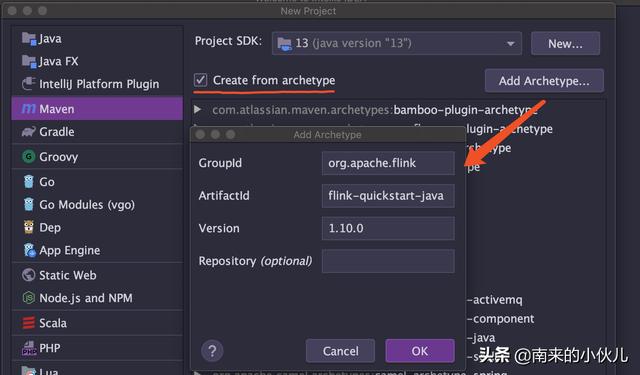Viewport: 640px width, 375px height.
Task: Select the Java project type icon
Action: click(29, 39)
